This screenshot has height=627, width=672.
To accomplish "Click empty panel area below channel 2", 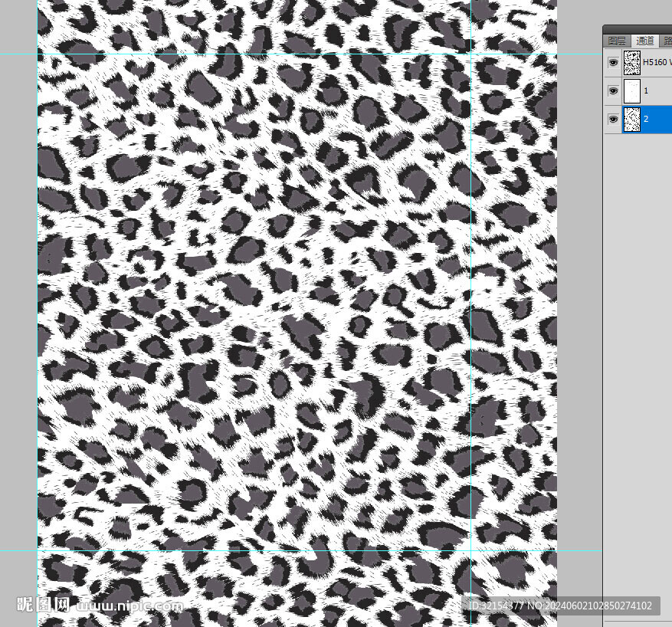I will (x=638, y=307).
